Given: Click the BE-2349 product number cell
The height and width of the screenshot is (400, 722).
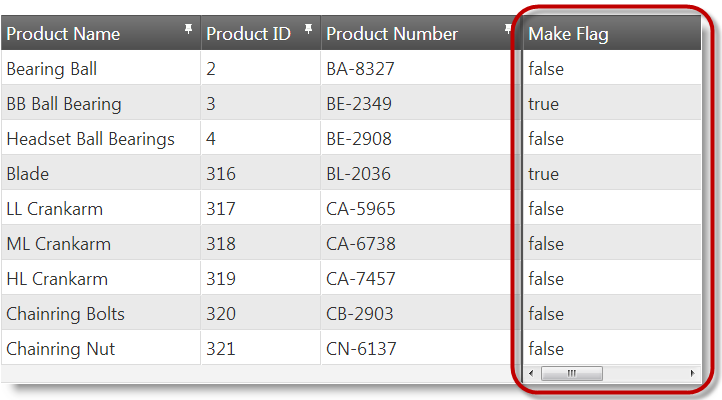Looking at the screenshot, I should (359, 104).
